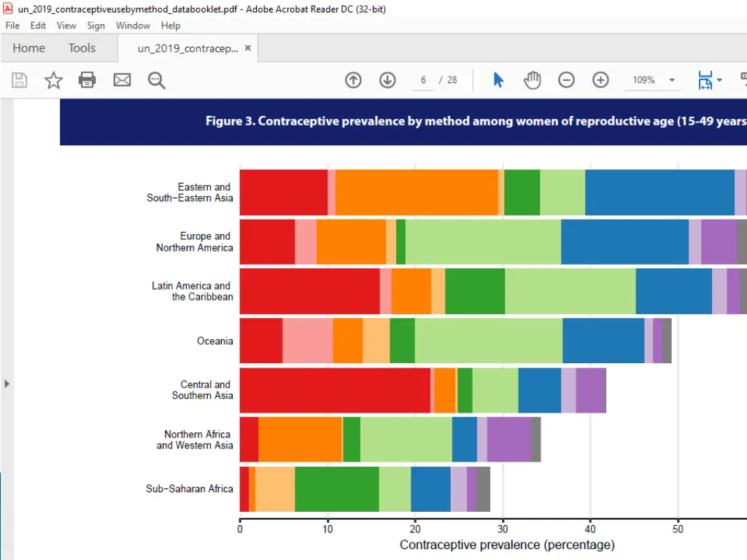Open the Find text magnifier icon
This screenshot has width=747, height=560.
pos(157,80)
